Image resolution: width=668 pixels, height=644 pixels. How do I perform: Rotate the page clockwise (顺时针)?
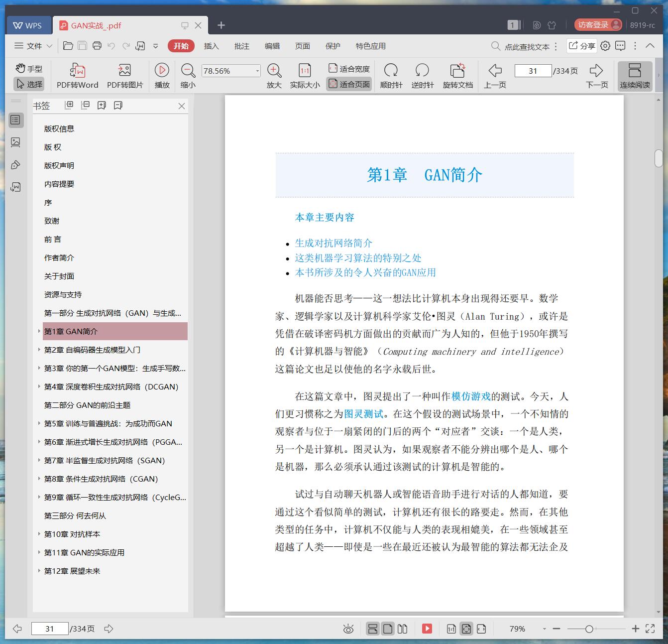[391, 76]
